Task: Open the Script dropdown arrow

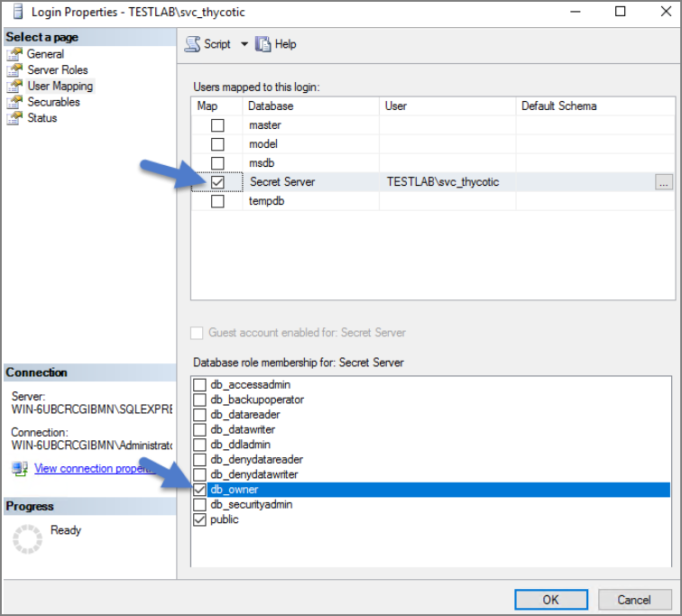Action: coord(244,44)
